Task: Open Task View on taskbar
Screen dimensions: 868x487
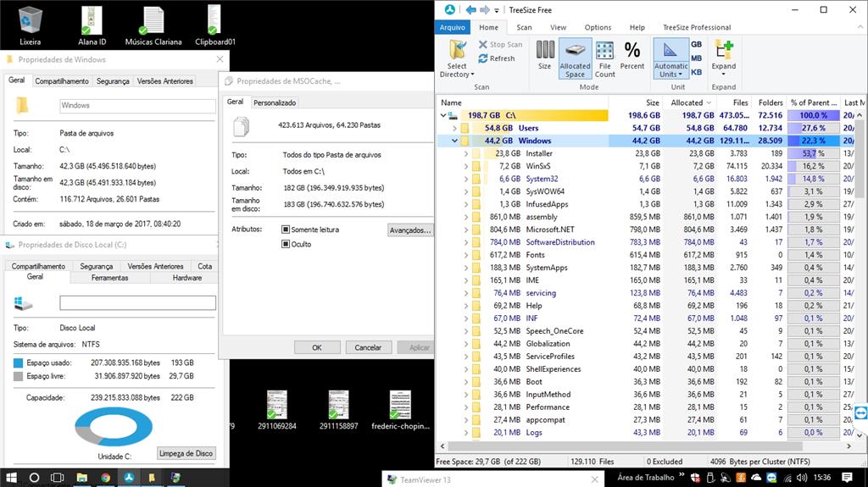Action: pos(57,478)
